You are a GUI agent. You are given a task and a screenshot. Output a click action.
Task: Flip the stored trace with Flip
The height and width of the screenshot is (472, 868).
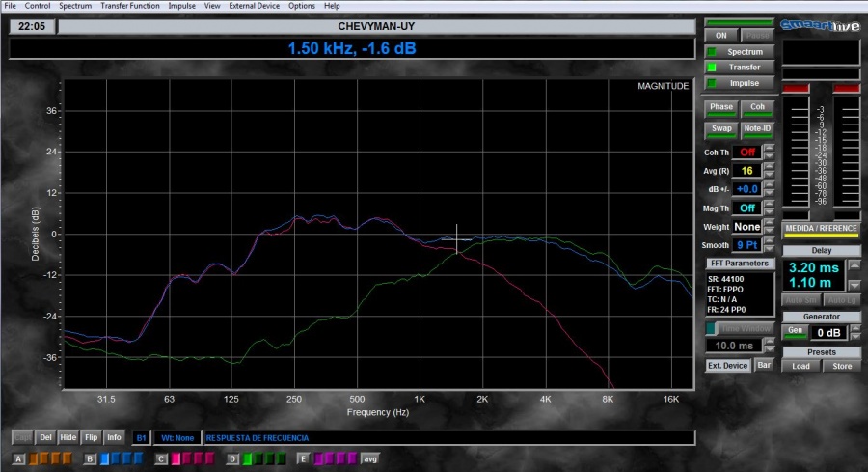pos(92,436)
